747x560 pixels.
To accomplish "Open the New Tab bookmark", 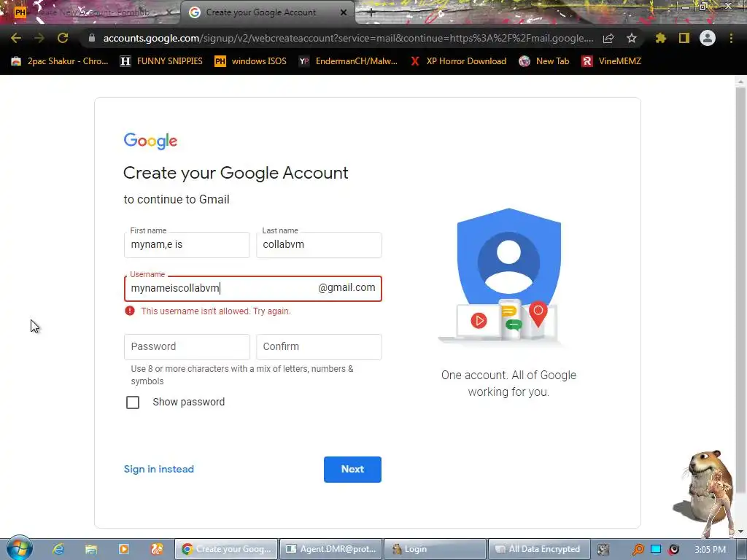I will (544, 61).
